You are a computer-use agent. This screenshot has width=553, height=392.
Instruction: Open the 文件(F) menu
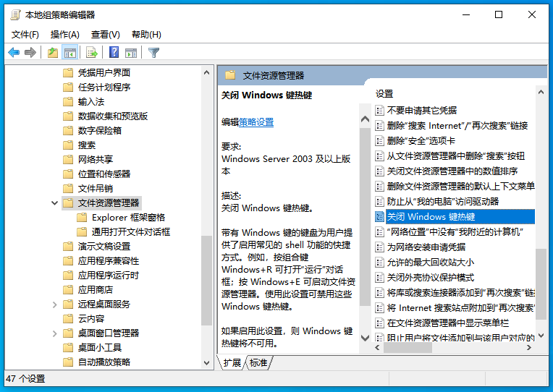(25, 35)
